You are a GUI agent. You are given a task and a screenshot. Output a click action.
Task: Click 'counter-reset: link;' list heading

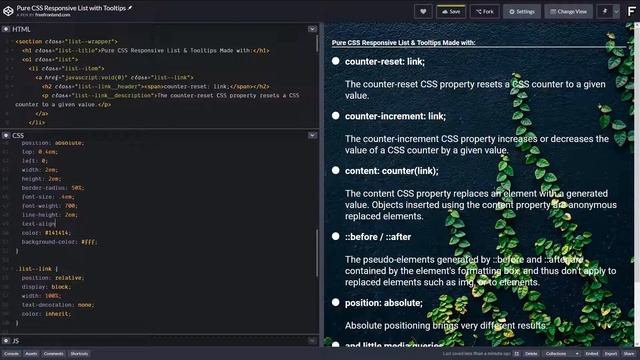click(x=384, y=62)
